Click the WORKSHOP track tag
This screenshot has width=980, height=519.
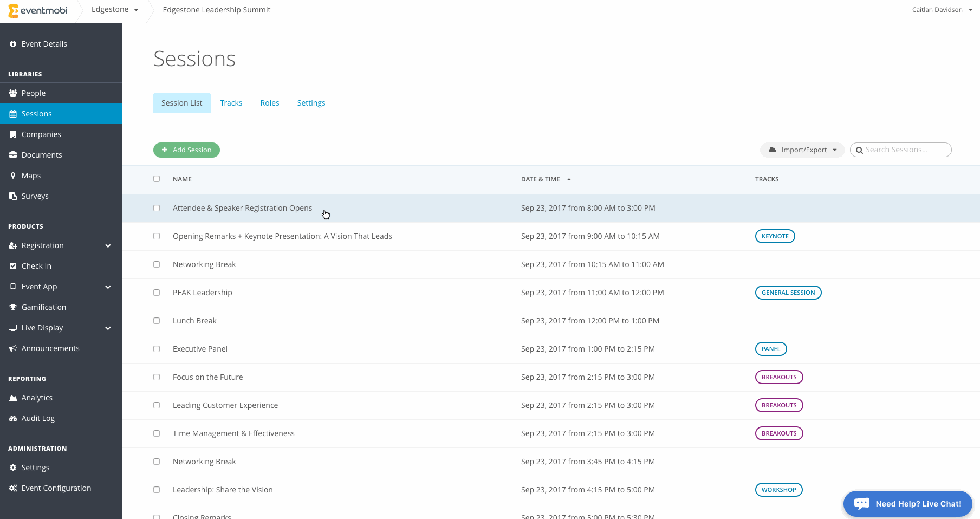(778, 490)
